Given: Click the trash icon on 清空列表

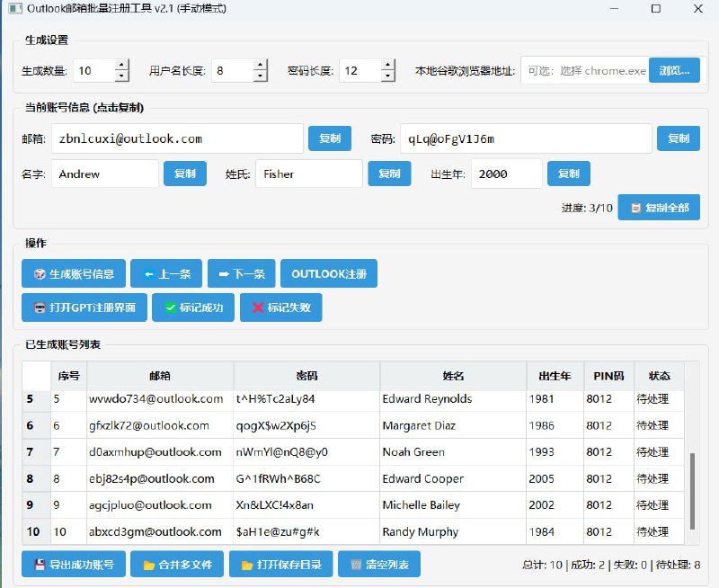Looking at the screenshot, I should [x=356, y=565].
